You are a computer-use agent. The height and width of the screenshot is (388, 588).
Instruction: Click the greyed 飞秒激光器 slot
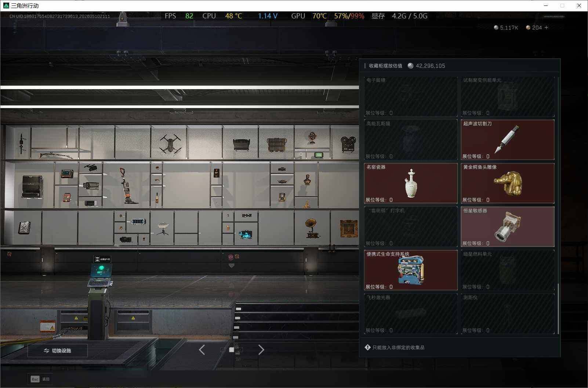[x=411, y=314]
